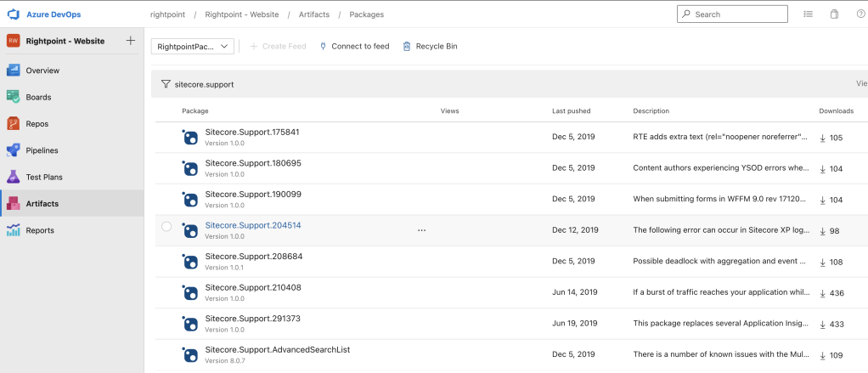
Task: Click the rightpoint breadcrumb link
Action: 167,14
